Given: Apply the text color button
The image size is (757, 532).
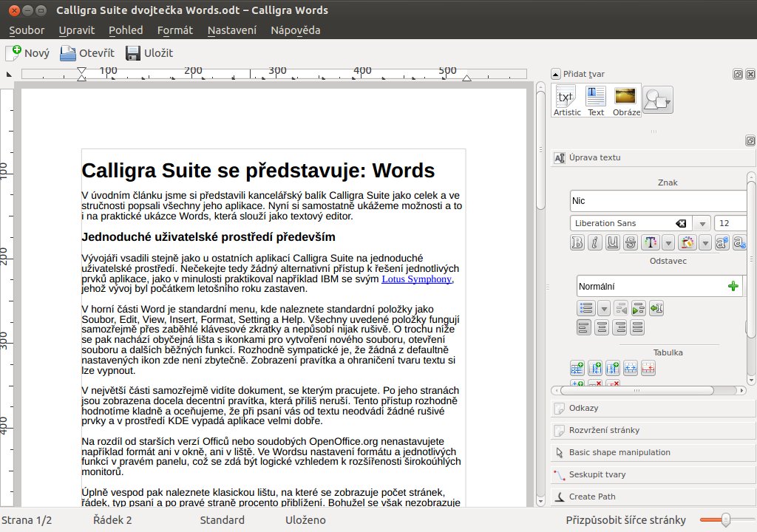Looking at the screenshot, I should click(651, 242).
